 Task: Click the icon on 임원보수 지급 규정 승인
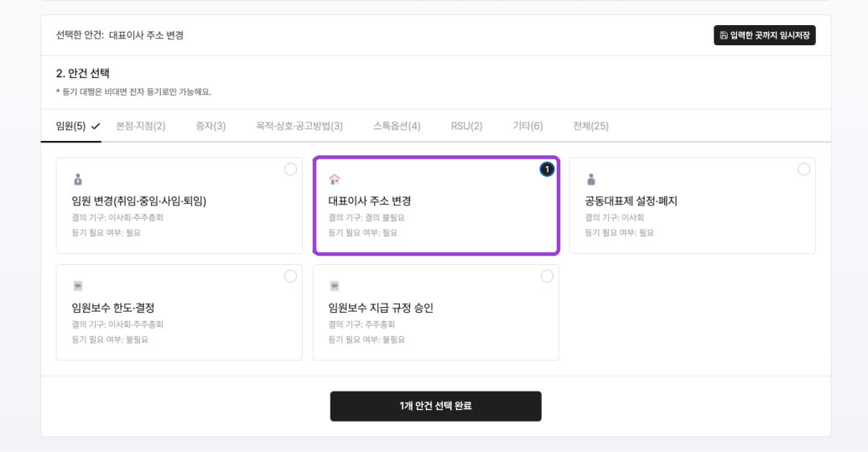[x=335, y=286]
